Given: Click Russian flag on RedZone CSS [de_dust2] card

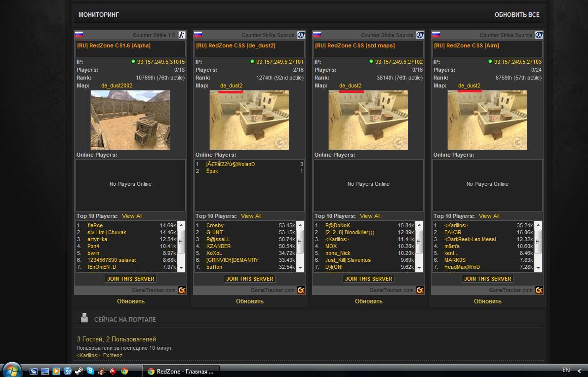Looking at the screenshot, I should click(198, 35).
